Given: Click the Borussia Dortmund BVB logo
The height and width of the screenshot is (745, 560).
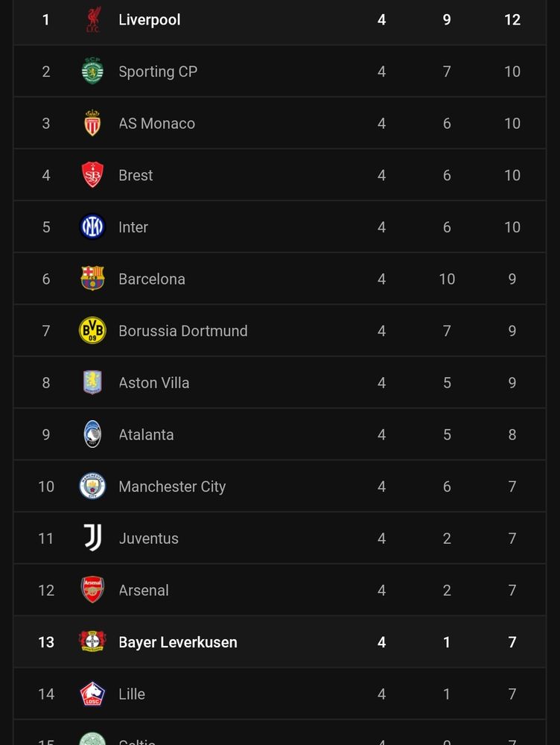Looking at the screenshot, I should point(92,330).
